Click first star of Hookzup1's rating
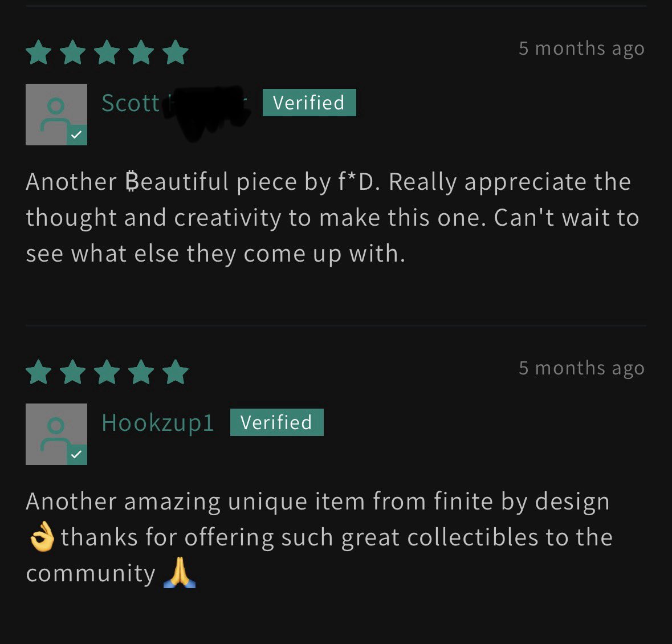The image size is (672, 644). [39, 372]
